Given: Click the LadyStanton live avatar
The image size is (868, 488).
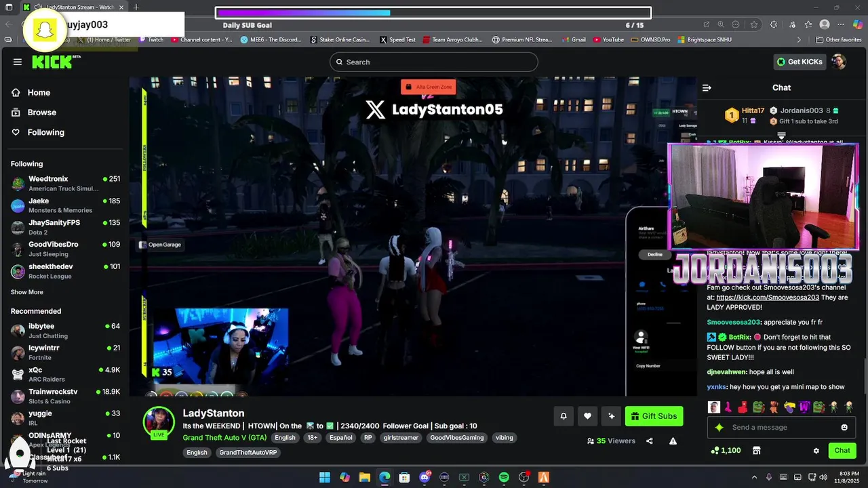Looking at the screenshot, I should (x=159, y=422).
